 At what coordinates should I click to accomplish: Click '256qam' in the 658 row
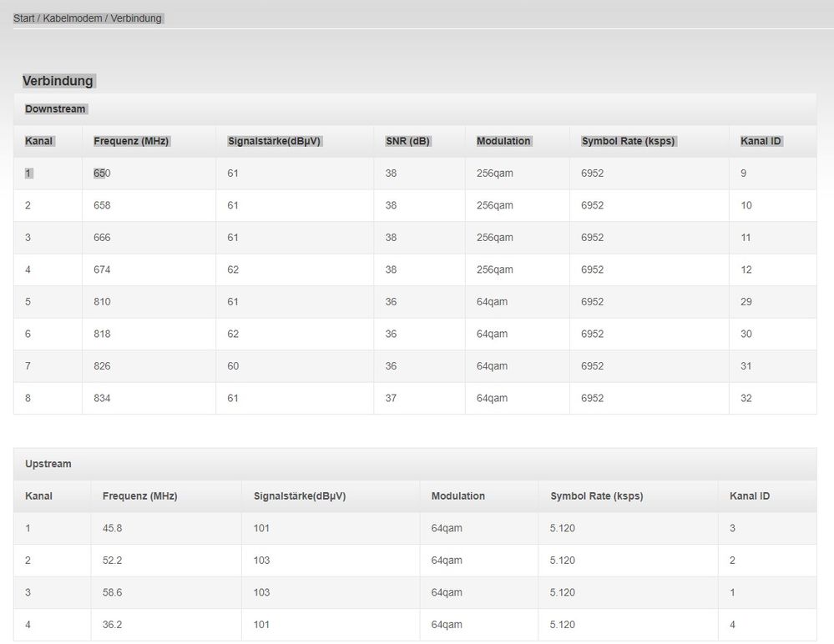(x=495, y=206)
